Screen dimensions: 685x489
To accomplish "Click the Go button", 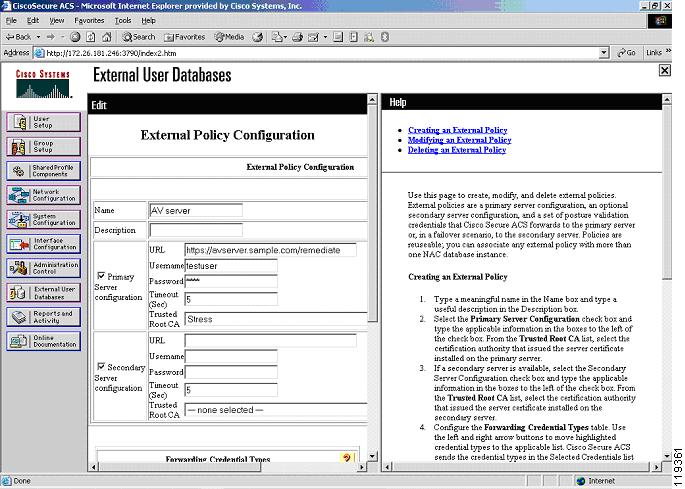I will click(626, 53).
